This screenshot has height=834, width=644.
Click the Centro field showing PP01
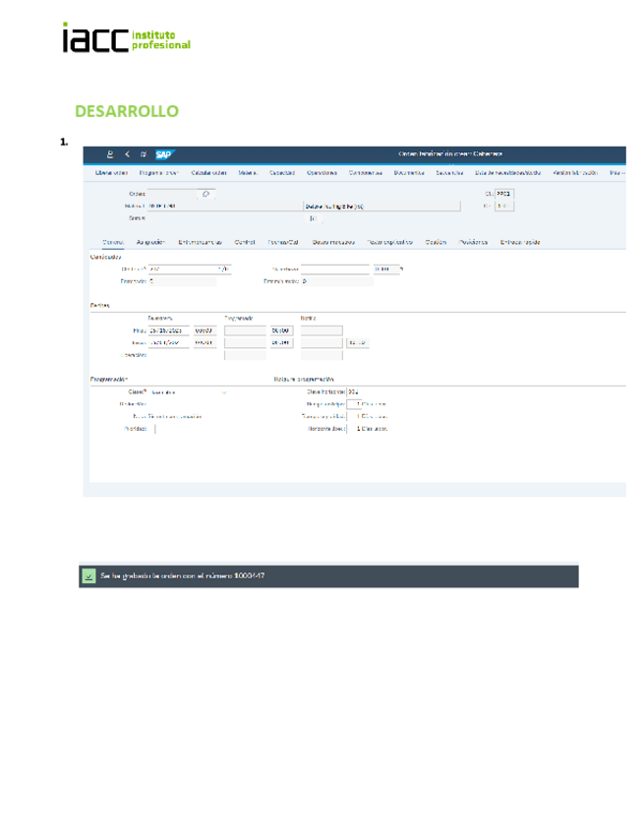point(504,194)
